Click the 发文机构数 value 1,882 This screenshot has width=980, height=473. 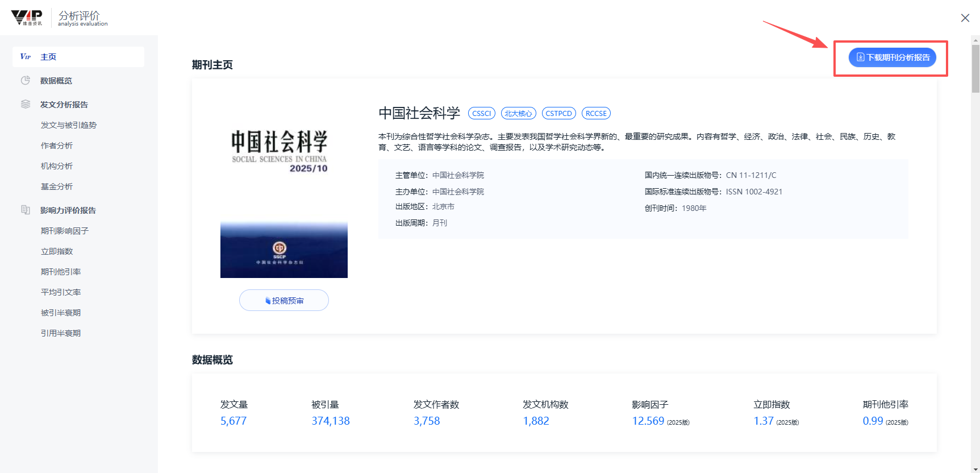pyautogui.click(x=536, y=421)
